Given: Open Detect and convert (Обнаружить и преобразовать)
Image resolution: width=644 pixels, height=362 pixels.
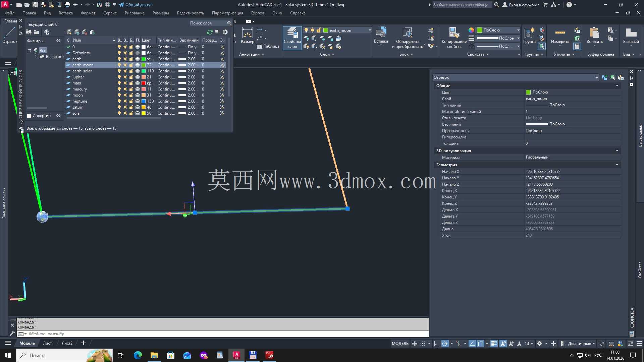Looking at the screenshot, I should pos(407,38).
